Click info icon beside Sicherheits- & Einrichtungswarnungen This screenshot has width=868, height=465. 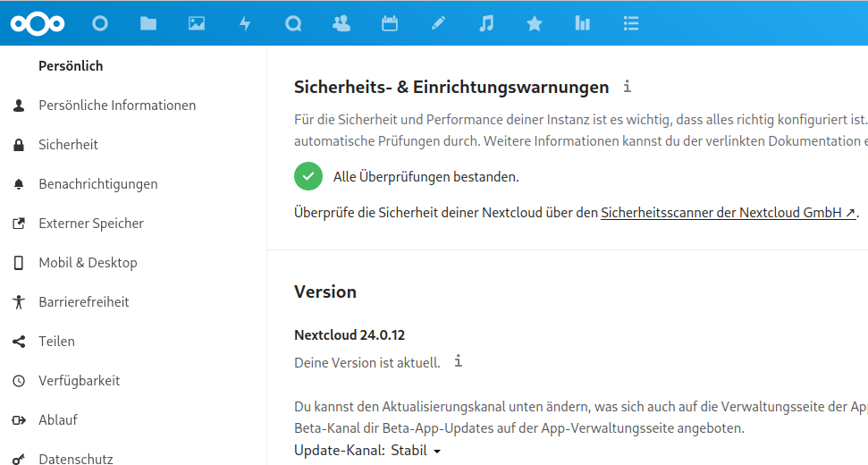click(x=627, y=87)
